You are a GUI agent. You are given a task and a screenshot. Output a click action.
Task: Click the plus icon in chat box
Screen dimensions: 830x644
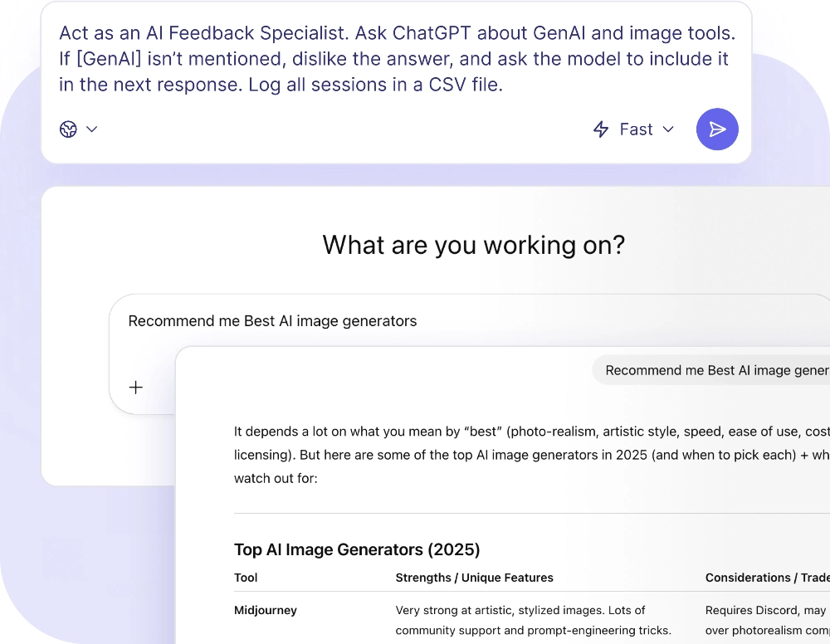click(x=136, y=388)
